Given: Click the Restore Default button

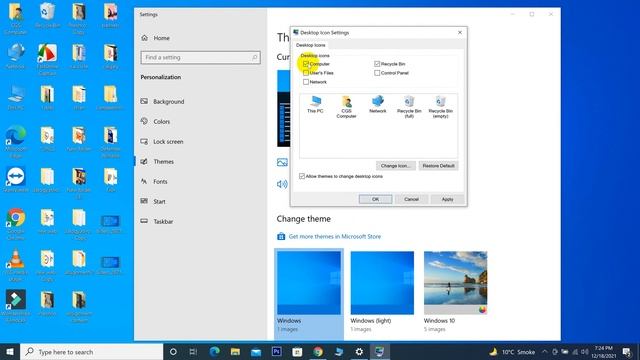Looking at the screenshot, I should [x=438, y=166].
